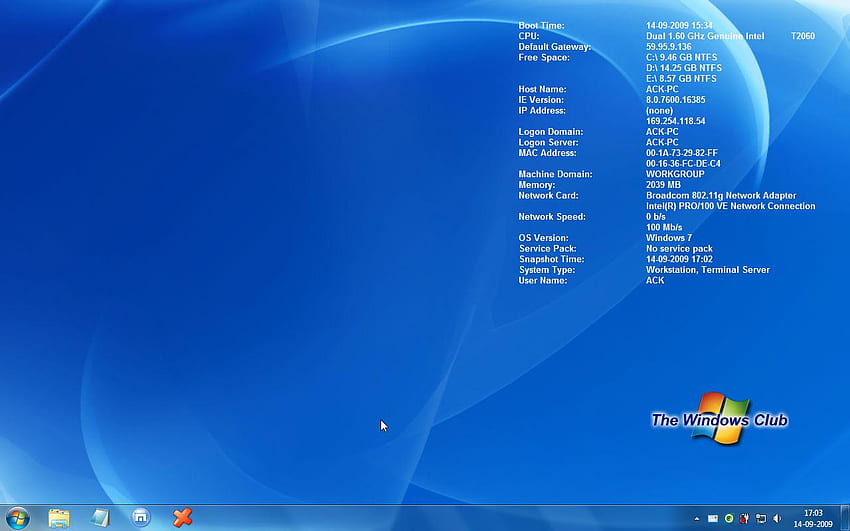
Task: Open the green circle tray icon
Action: (729, 519)
